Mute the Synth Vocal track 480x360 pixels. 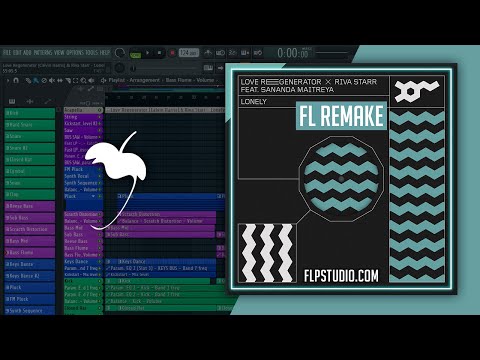point(100,176)
